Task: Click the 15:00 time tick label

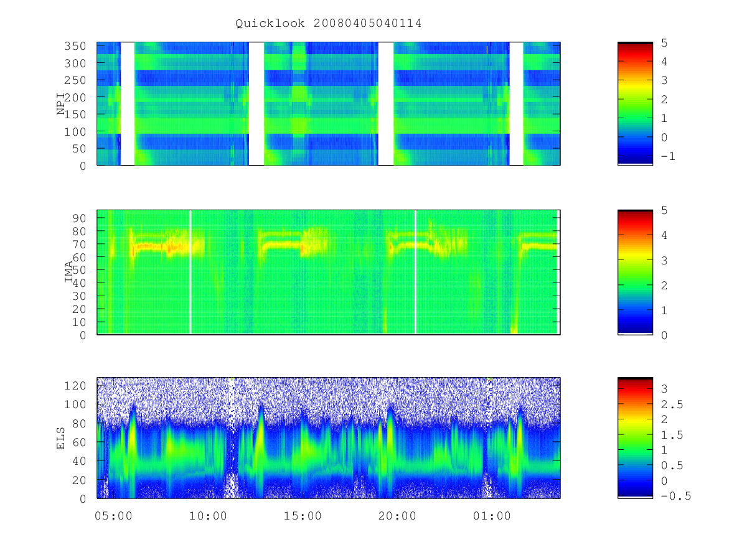Action: (303, 516)
